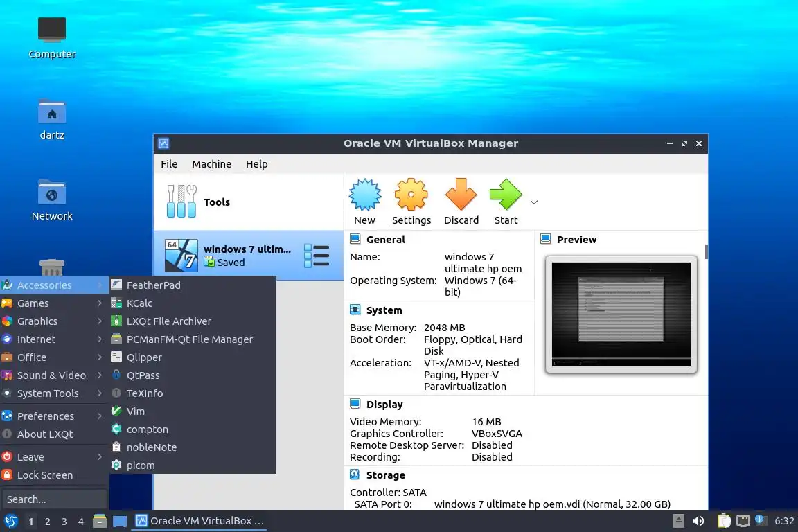
Task: Launch Qlipper clipboard tool
Action: [x=193, y=357]
